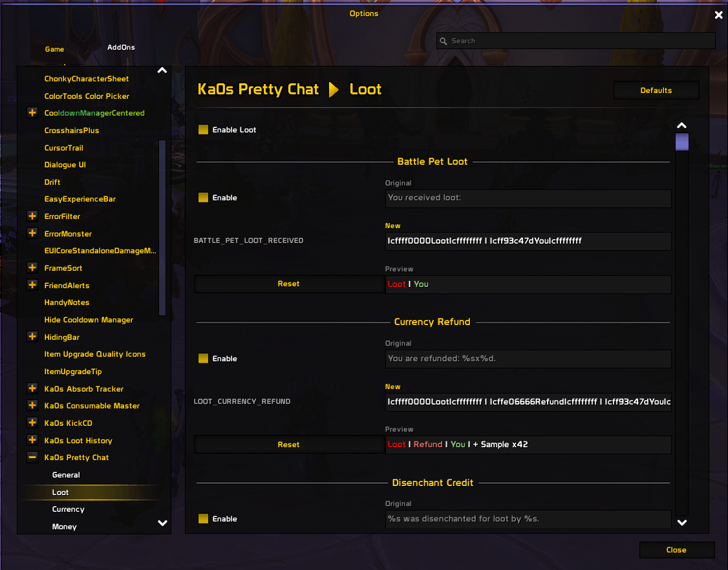The height and width of the screenshot is (570, 728).
Task: Expand the ErrorFilter addon entry
Action: pos(32,216)
